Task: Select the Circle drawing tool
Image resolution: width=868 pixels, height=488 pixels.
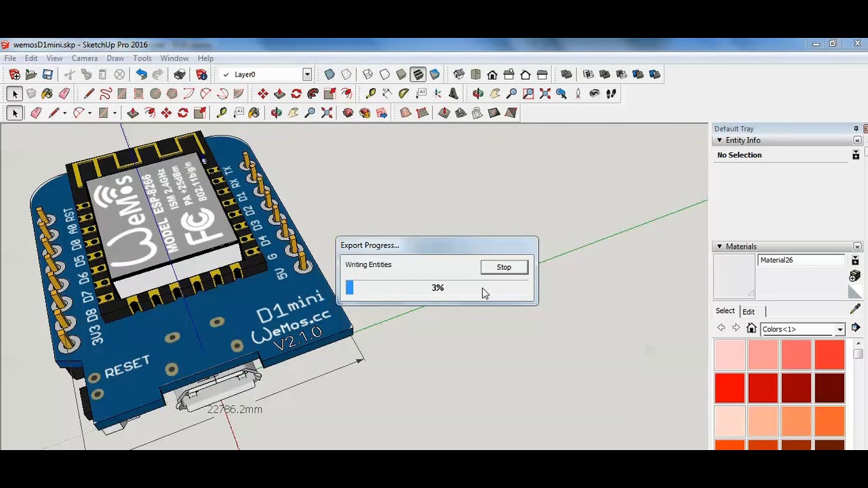Action: (155, 94)
